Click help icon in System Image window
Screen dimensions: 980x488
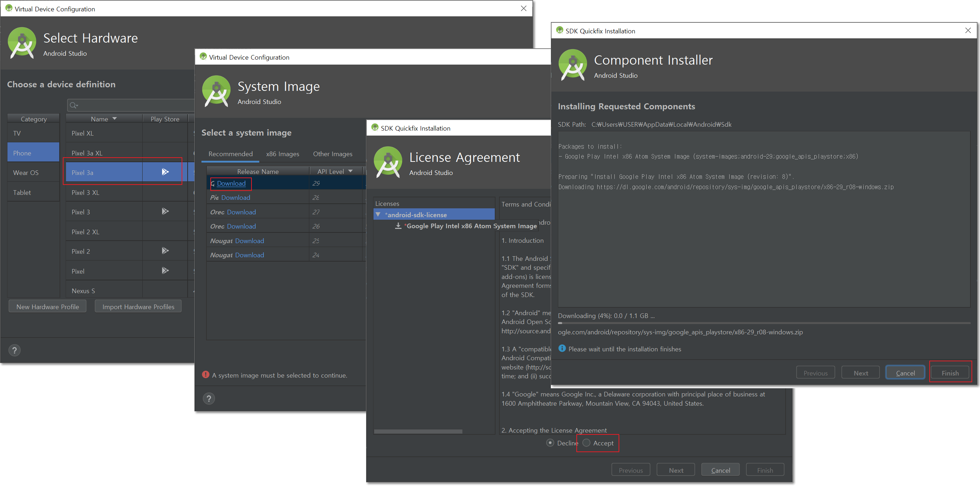tap(209, 399)
